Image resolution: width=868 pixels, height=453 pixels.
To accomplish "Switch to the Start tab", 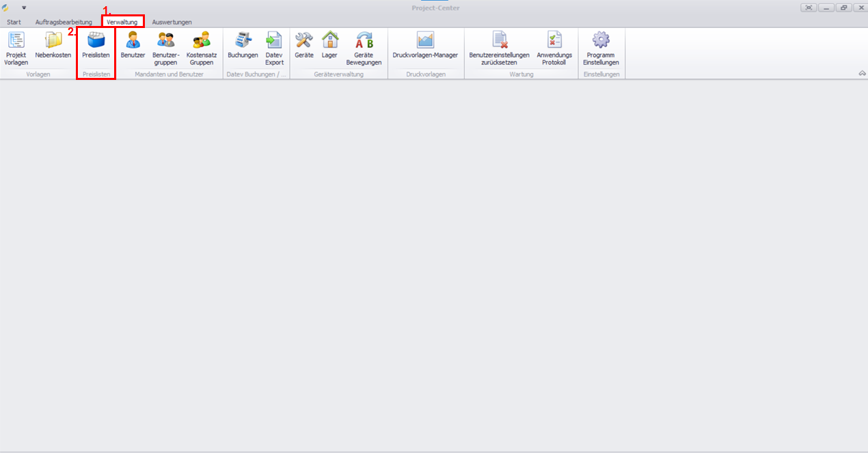I will 14,22.
